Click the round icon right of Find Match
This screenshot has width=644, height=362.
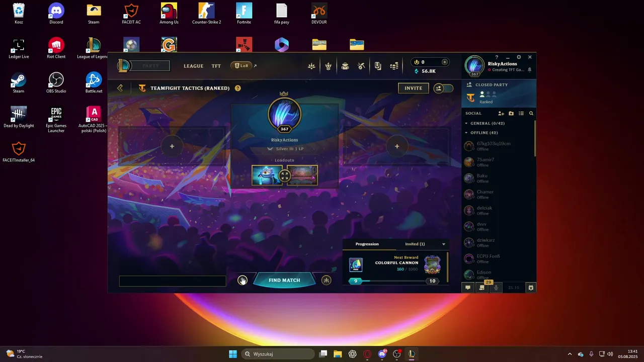(327, 281)
